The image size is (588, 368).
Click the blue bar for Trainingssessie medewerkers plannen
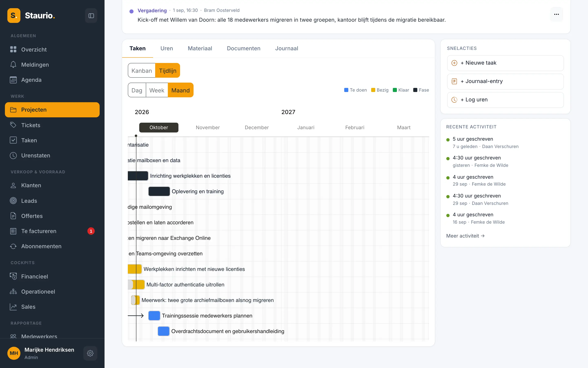(154, 316)
